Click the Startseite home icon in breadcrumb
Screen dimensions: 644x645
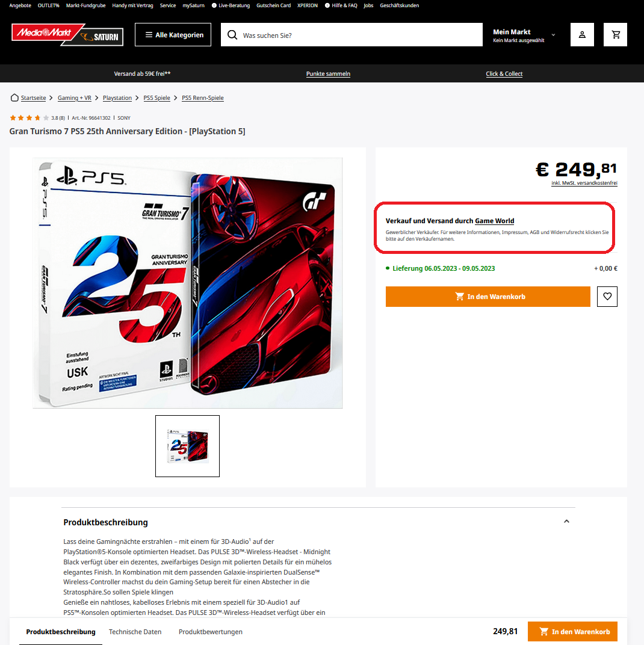14,97
